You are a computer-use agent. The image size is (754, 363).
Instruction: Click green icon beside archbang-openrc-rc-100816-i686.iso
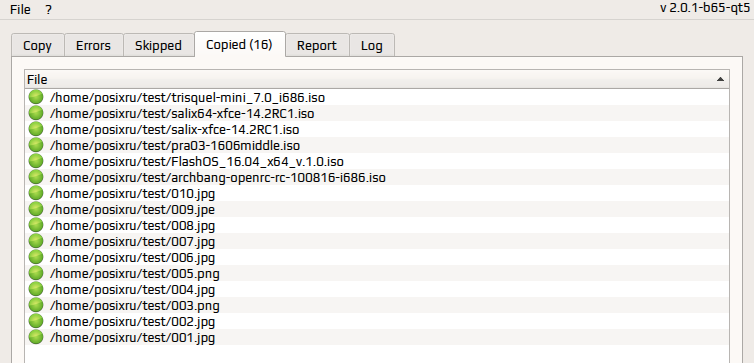point(36,177)
